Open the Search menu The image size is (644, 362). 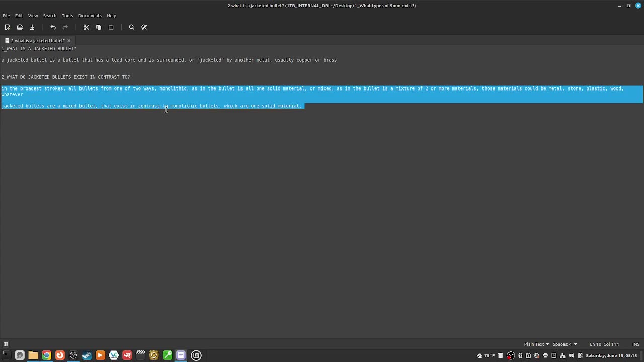[49, 16]
